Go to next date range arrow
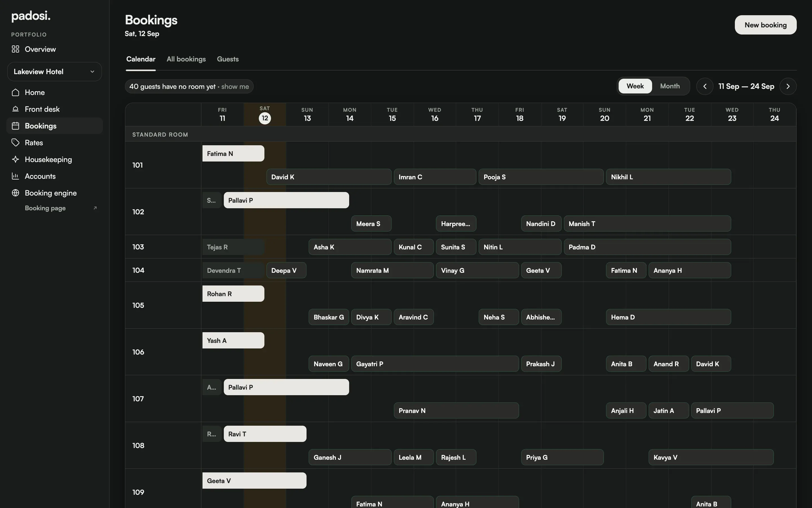This screenshot has height=508, width=812. [788, 86]
